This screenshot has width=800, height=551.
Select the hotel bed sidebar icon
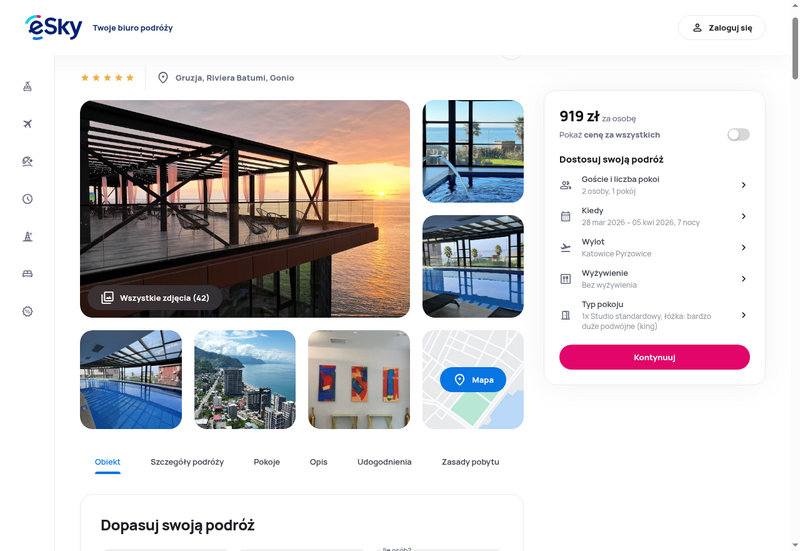28,274
